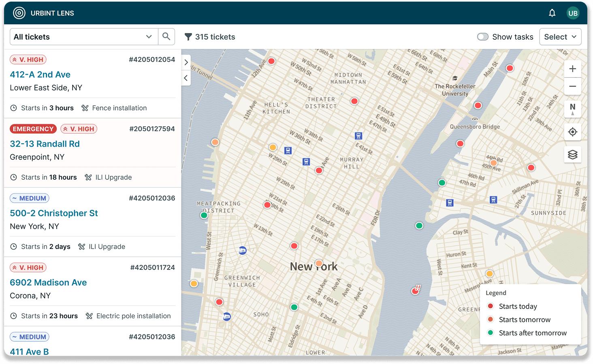Select green pin in Meatpacking District
This screenshot has width=593, height=364.
[x=204, y=215]
